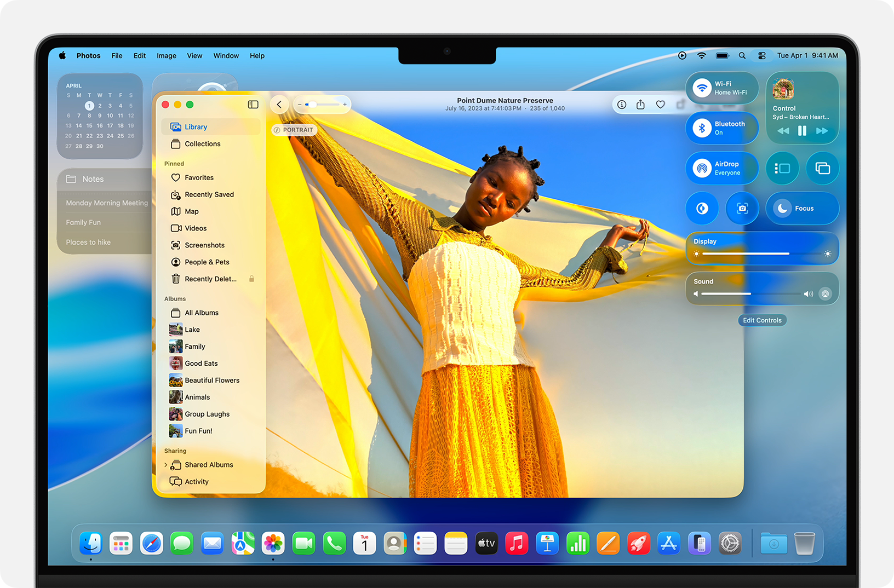The height and width of the screenshot is (588, 894).
Task: Open the Image menu
Action: tap(166, 55)
